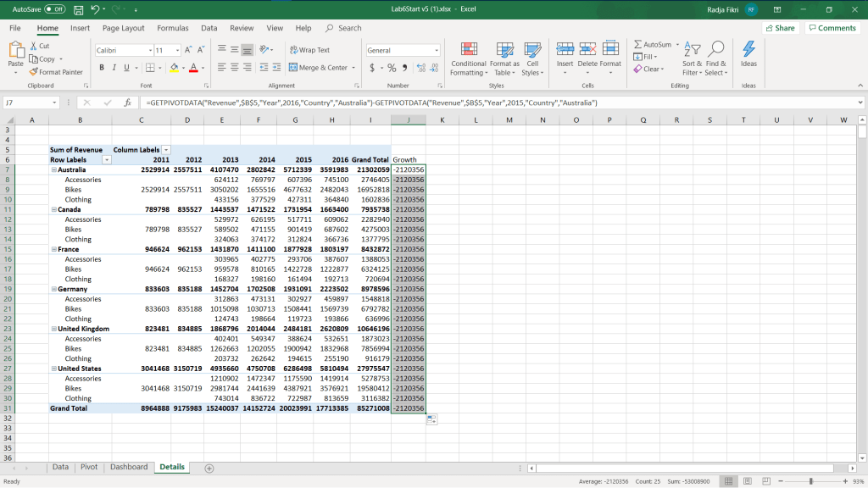This screenshot has width=868, height=488.
Task: Click the Save icon in title bar
Action: (79, 9)
